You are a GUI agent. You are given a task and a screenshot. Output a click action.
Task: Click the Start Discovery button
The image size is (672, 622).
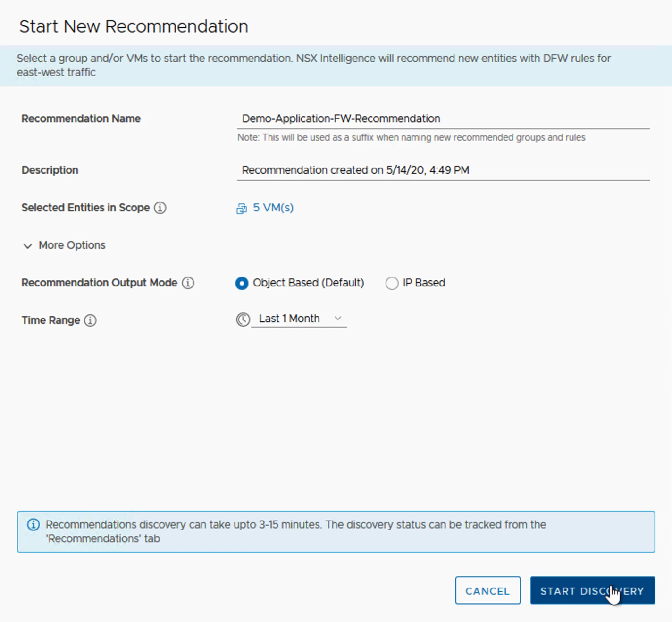[x=593, y=590]
